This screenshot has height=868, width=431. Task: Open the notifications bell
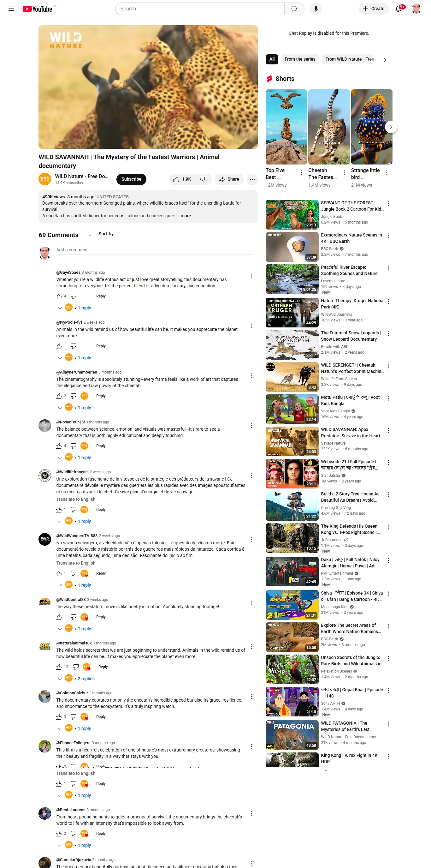(398, 9)
